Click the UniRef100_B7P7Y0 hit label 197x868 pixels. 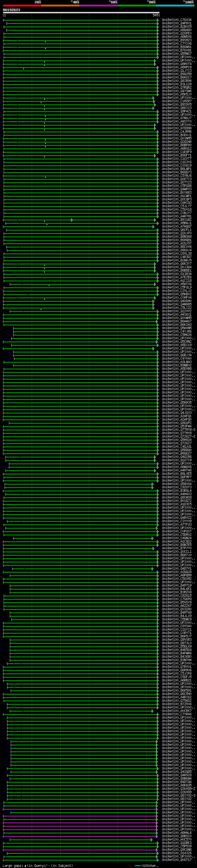[x=177, y=548]
